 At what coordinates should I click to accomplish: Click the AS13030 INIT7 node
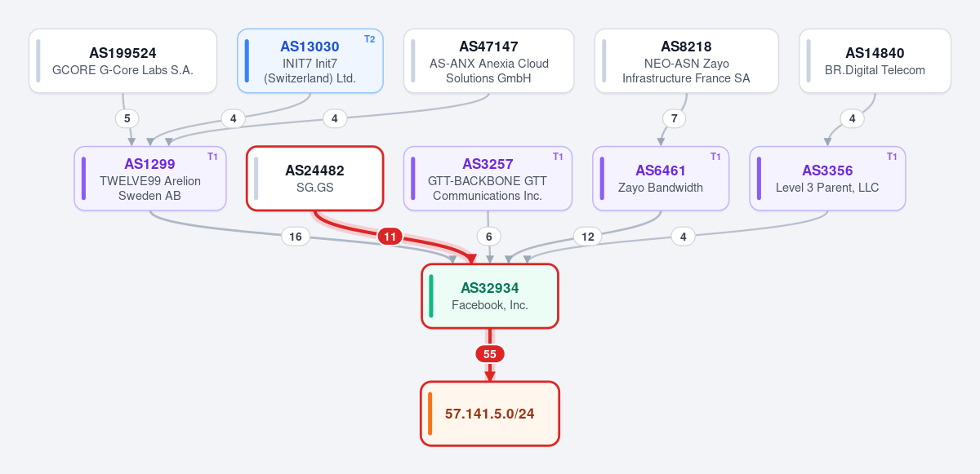[x=310, y=61]
